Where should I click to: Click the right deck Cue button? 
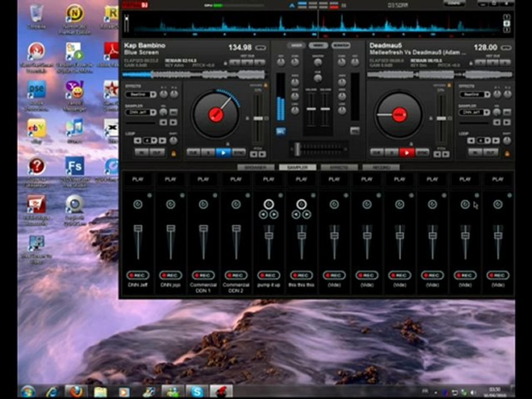click(377, 153)
